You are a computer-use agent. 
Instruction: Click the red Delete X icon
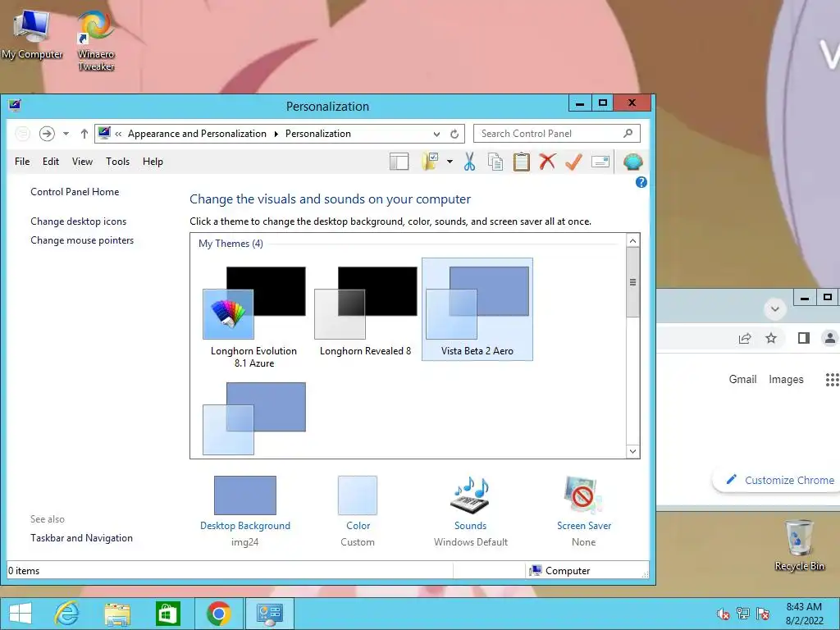pos(547,162)
